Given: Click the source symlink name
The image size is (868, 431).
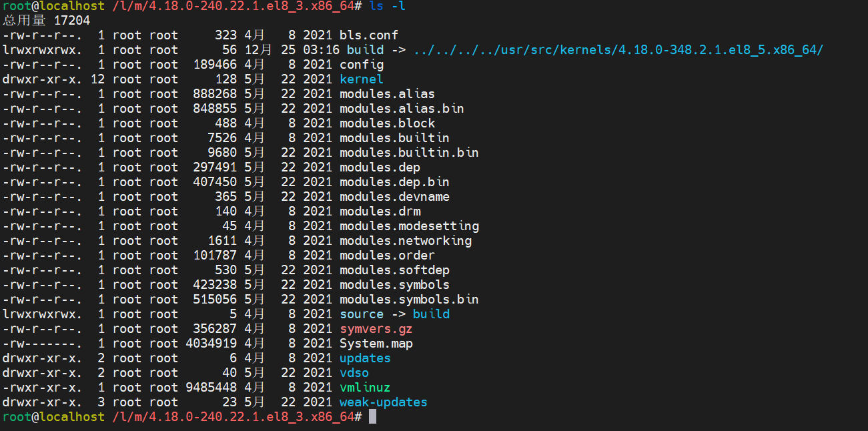Looking at the screenshot, I should click(x=362, y=314).
